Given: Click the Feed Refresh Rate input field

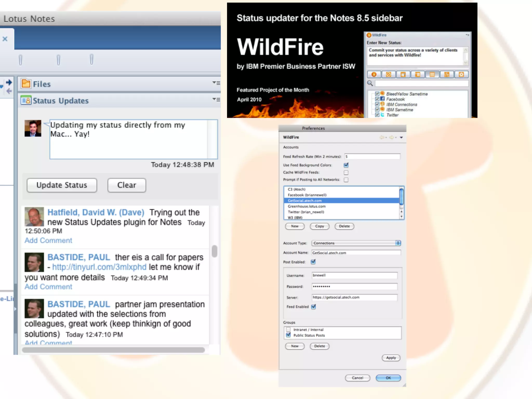Looking at the screenshot, I should click(x=372, y=157).
